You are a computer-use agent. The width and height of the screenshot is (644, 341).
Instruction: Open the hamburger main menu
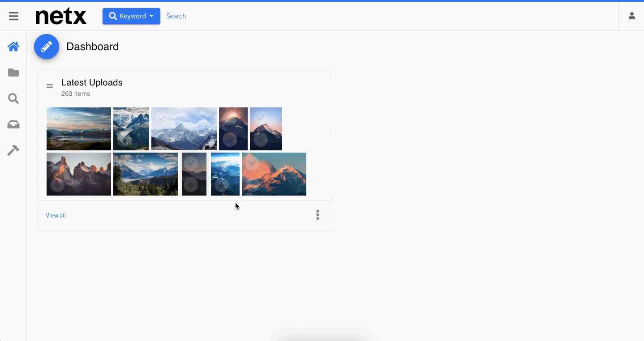tap(14, 16)
